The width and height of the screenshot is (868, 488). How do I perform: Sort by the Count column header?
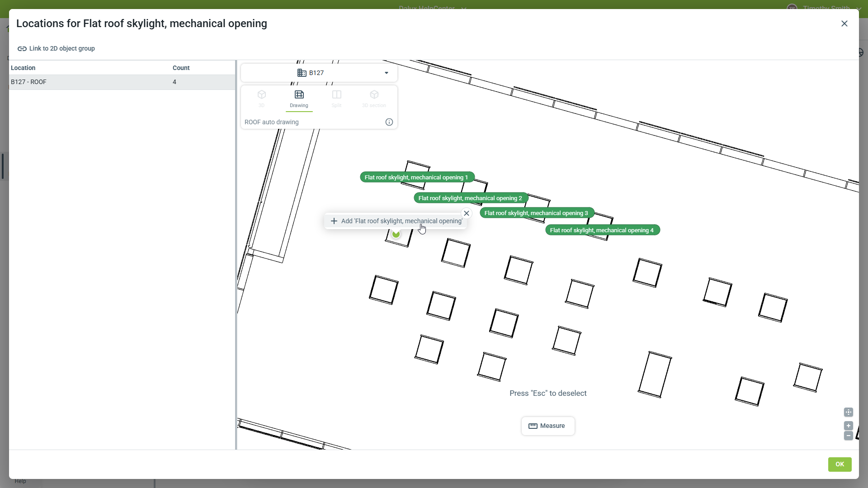181,68
